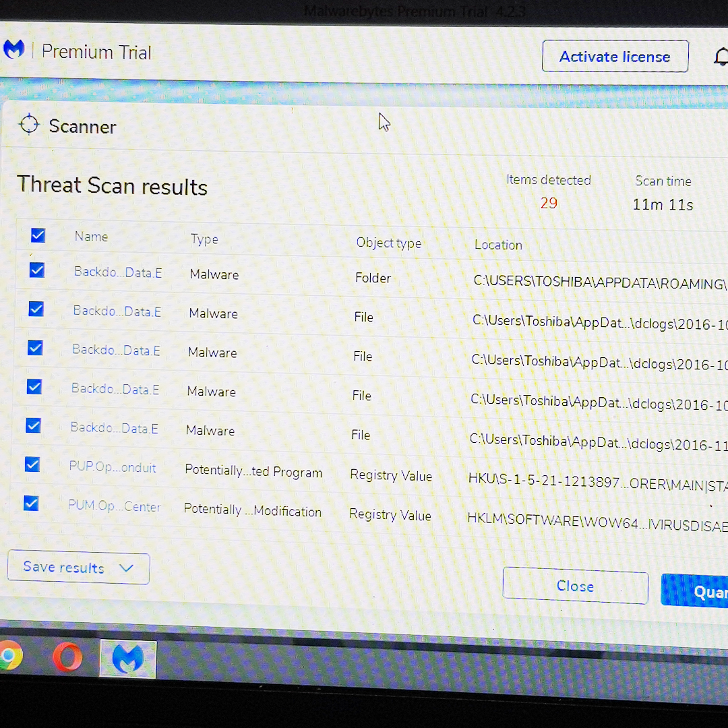Uncheck the Backdo...Data.E Folder entry
This screenshot has width=728, height=728.
click(x=36, y=270)
